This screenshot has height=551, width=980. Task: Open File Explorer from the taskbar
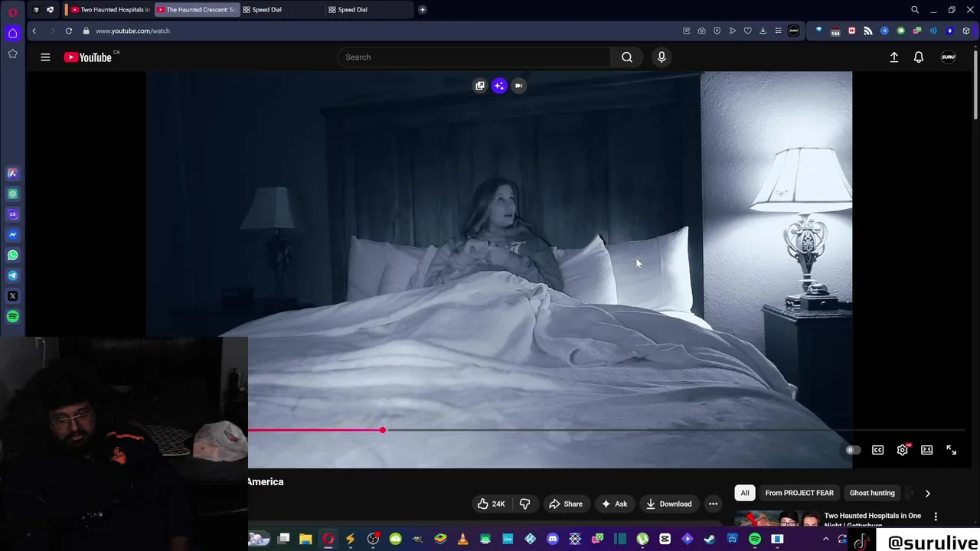[x=305, y=540]
